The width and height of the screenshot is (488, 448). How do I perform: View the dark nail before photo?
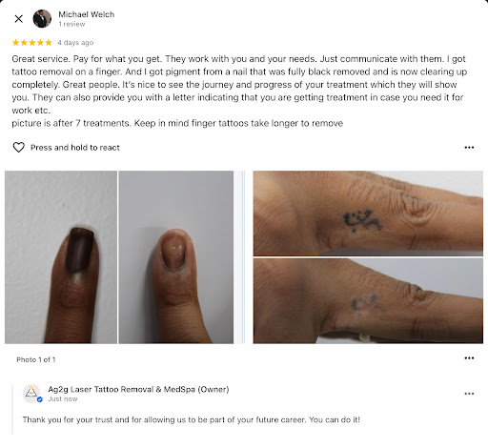click(61, 257)
